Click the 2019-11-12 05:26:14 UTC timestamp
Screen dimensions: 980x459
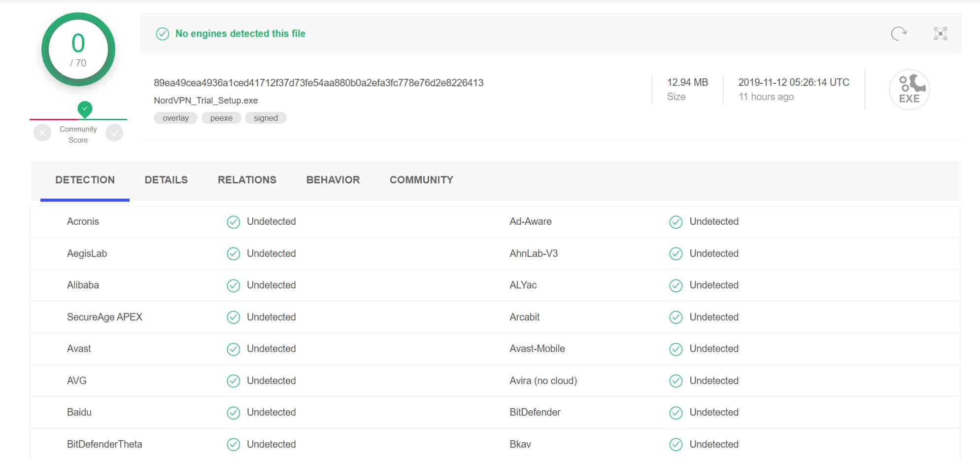coord(793,82)
